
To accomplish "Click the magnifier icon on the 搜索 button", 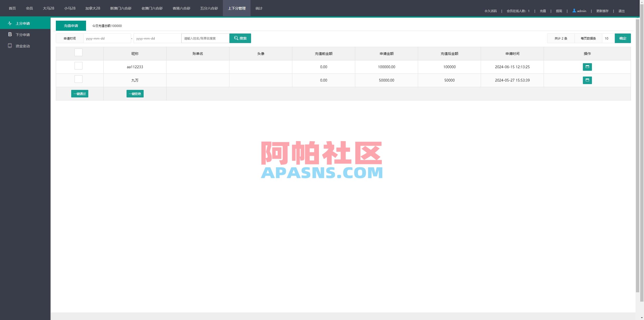I will pyautogui.click(x=236, y=38).
